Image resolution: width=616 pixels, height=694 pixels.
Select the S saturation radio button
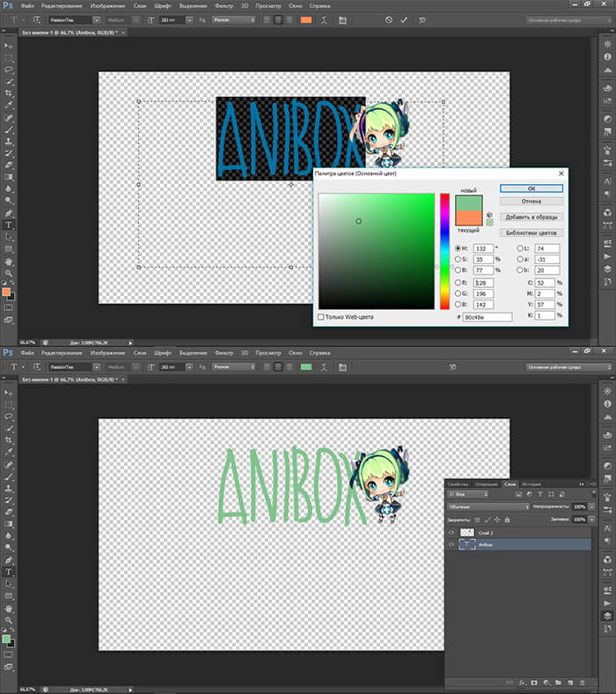point(458,260)
